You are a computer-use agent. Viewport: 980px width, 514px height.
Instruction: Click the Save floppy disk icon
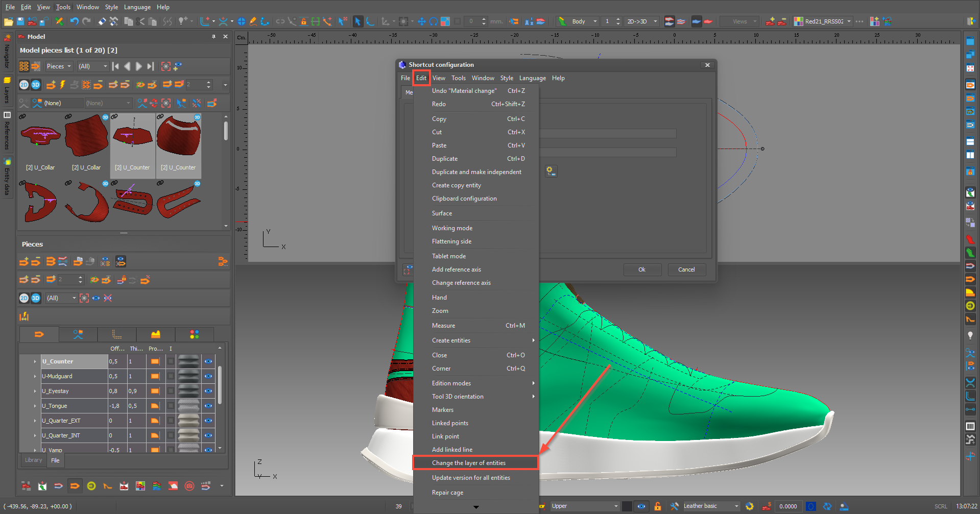point(20,21)
